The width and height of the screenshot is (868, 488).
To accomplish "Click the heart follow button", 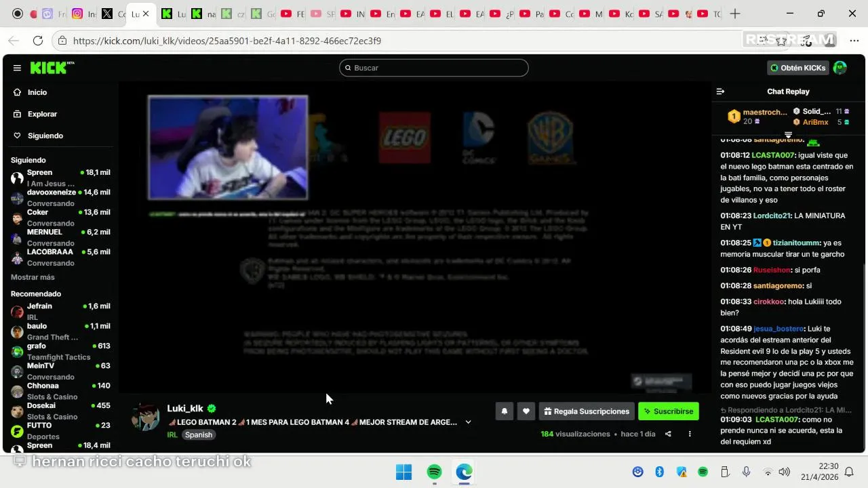I will pyautogui.click(x=526, y=411).
